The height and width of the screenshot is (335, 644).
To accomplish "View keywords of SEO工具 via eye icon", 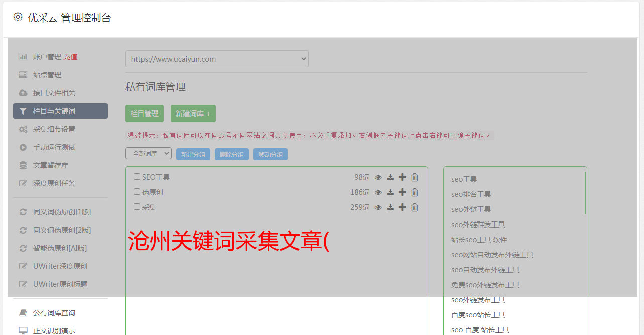I will coord(378,177).
